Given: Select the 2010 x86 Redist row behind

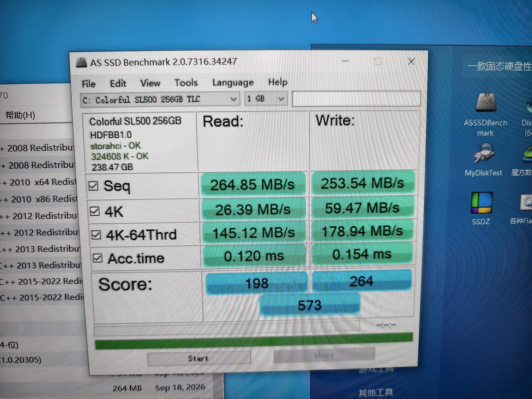Looking at the screenshot, I should (39, 199).
